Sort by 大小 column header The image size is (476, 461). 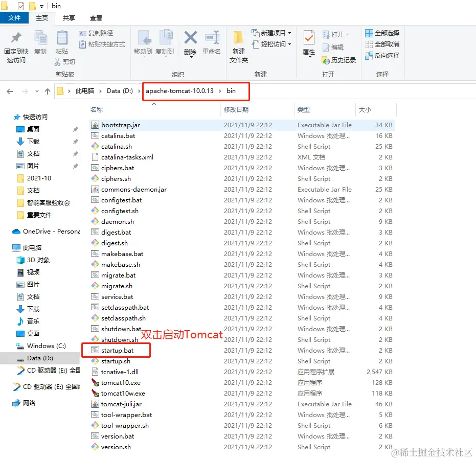click(x=365, y=109)
